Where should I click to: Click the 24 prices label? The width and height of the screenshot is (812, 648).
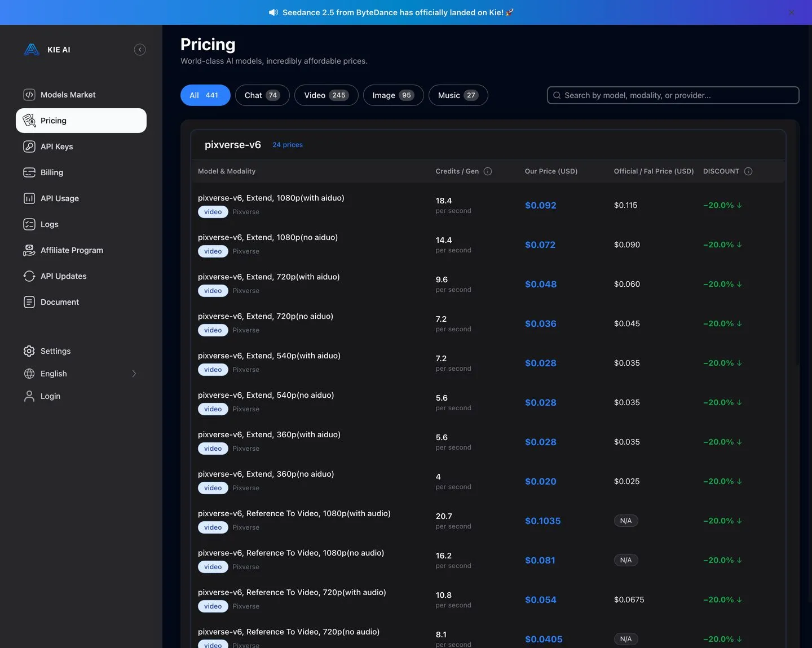pyautogui.click(x=288, y=145)
